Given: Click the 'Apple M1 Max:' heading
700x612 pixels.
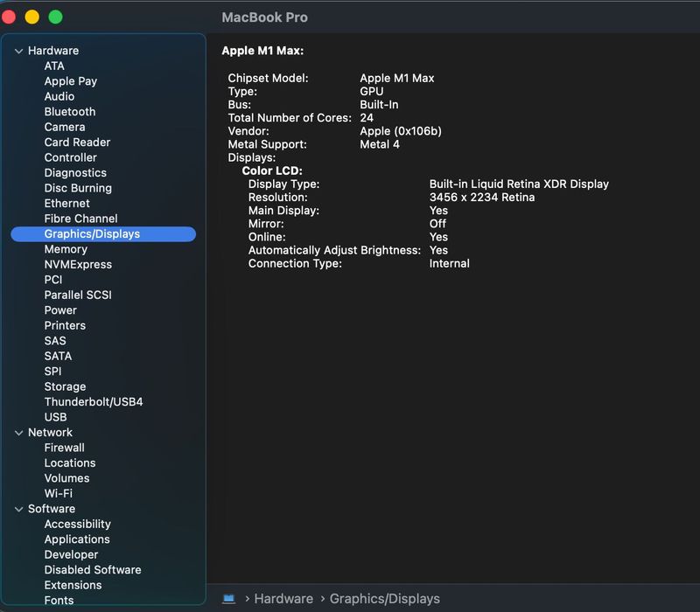Looking at the screenshot, I should (262, 51).
